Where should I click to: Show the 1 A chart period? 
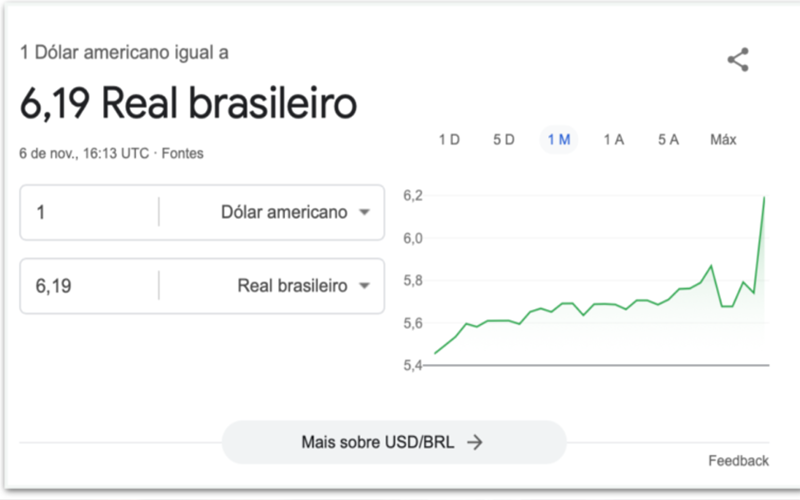tap(613, 140)
